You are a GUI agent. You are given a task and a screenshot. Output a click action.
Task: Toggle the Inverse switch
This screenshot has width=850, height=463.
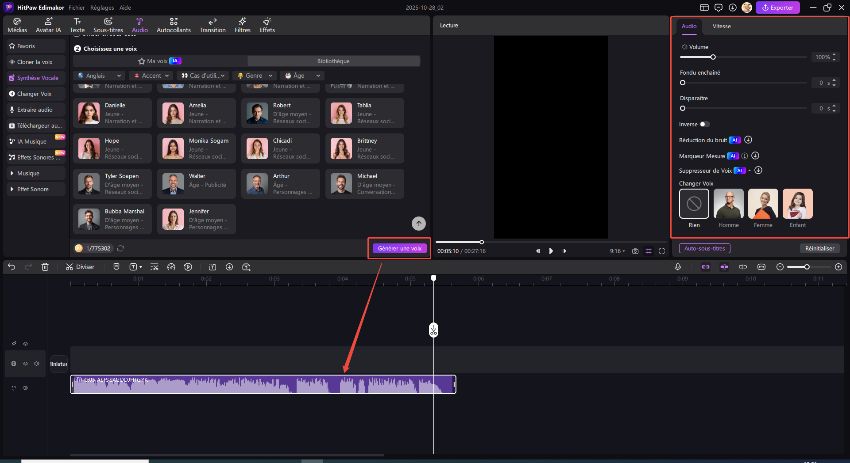[704, 124]
